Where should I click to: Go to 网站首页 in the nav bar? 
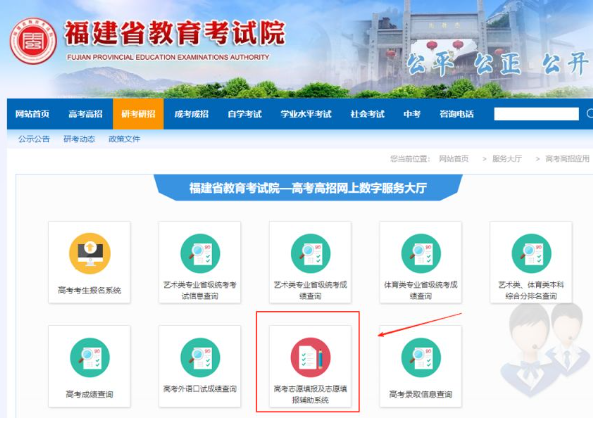32,114
